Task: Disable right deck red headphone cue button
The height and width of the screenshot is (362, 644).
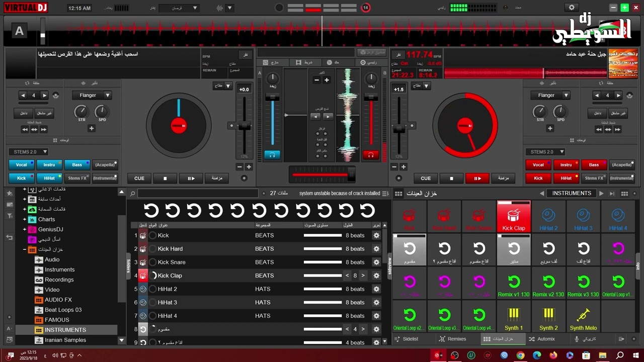Action: 371,155
